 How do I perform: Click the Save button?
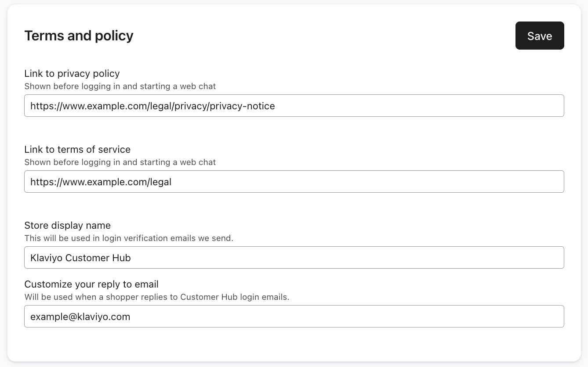[540, 36]
